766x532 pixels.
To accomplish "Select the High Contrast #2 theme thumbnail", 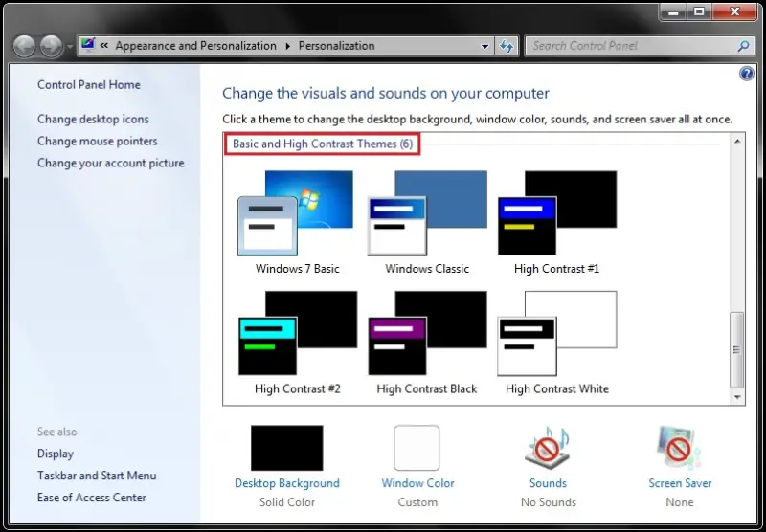I will point(298,333).
